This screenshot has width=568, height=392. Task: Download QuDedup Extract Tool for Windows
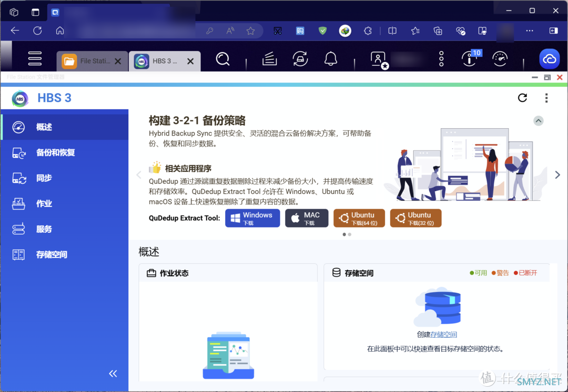(252, 218)
